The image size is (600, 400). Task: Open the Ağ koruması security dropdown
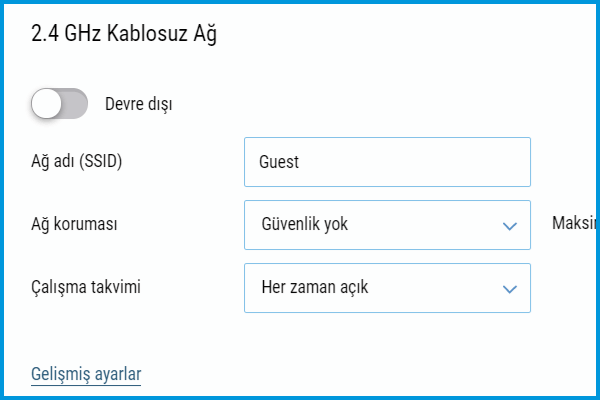[387, 225]
